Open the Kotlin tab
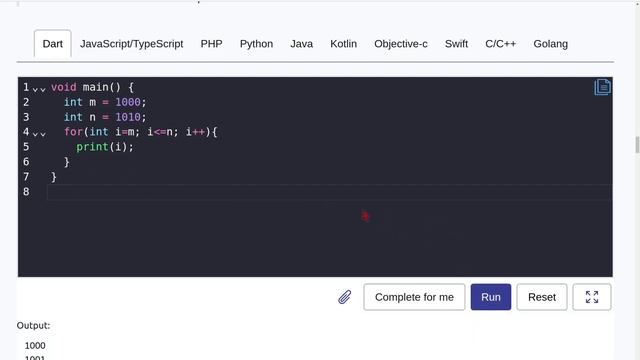The image size is (640, 360). point(344,44)
